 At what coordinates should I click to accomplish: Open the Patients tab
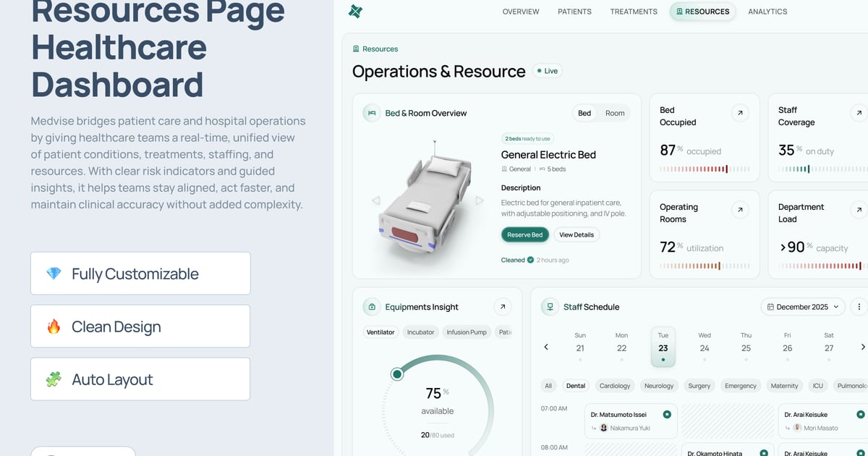(574, 12)
